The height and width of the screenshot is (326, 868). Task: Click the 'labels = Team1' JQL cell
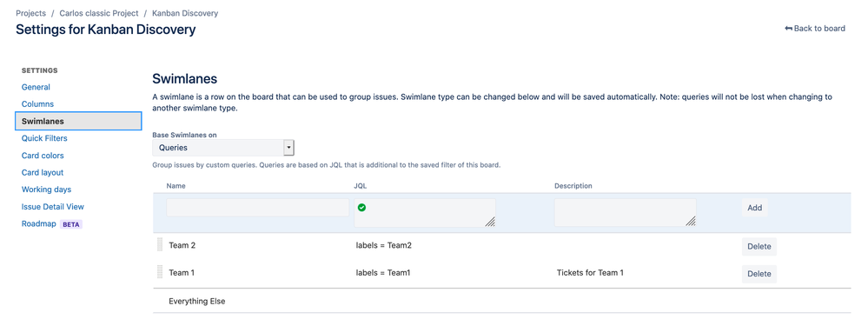coord(383,273)
